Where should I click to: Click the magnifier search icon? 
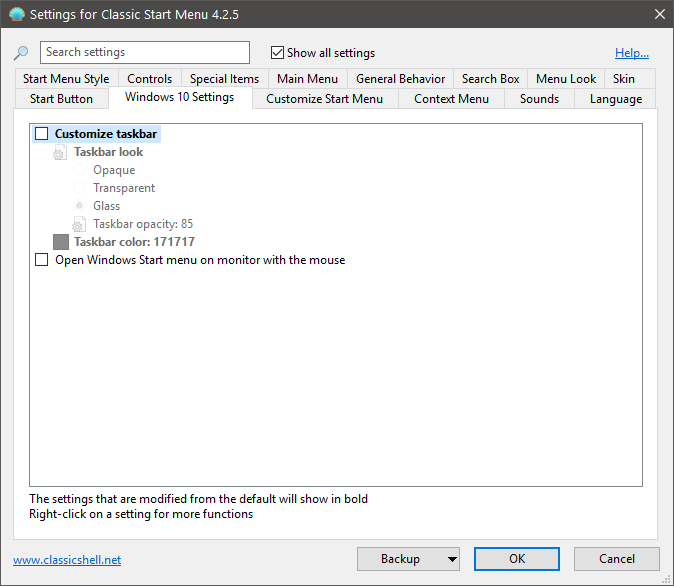coord(21,53)
